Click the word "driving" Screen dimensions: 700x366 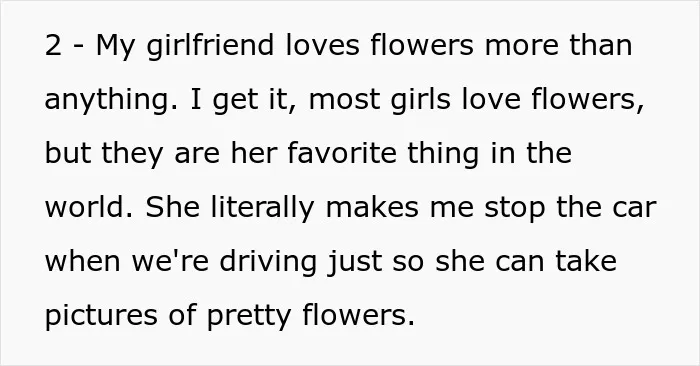point(268,263)
